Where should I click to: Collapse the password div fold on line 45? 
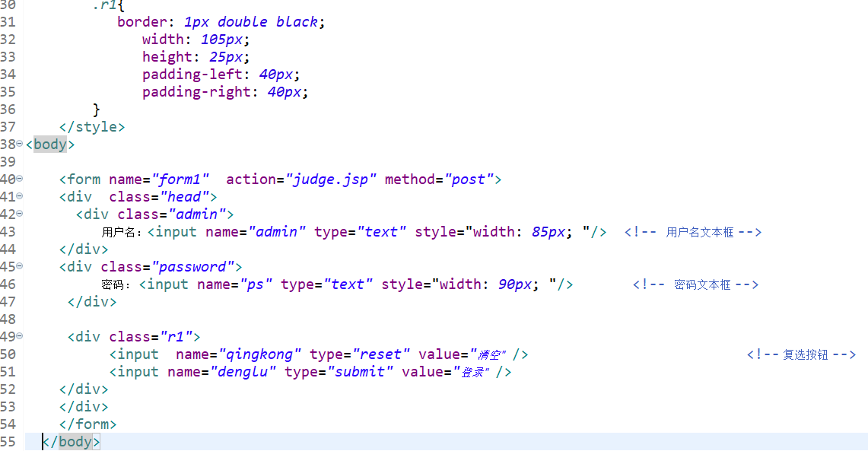[20, 266]
